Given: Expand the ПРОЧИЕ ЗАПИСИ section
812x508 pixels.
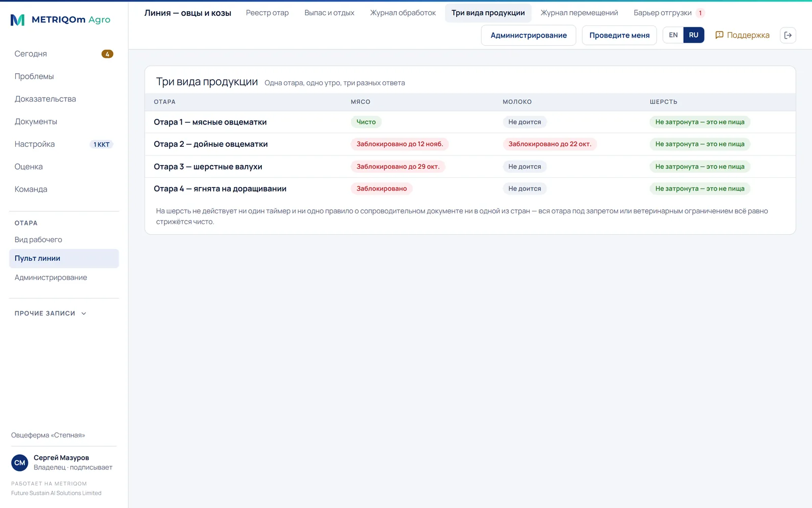Looking at the screenshot, I should (50, 313).
